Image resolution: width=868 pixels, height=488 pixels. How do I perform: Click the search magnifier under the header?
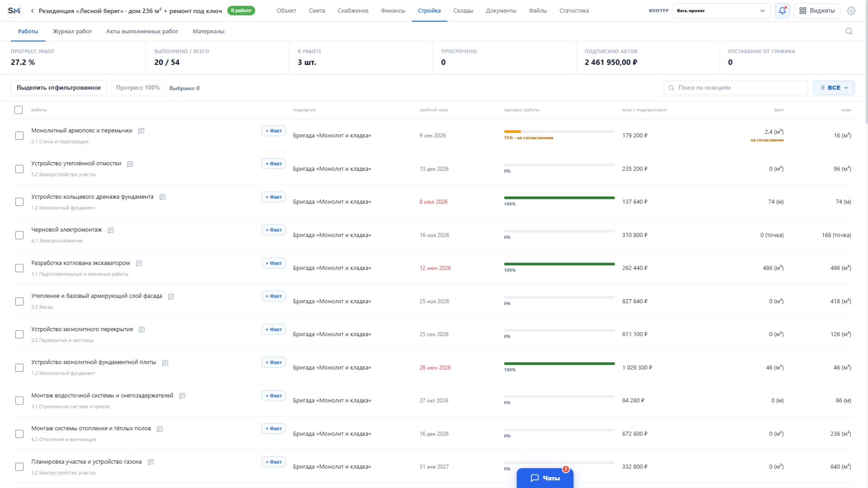pyautogui.click(x=849, y=31)
